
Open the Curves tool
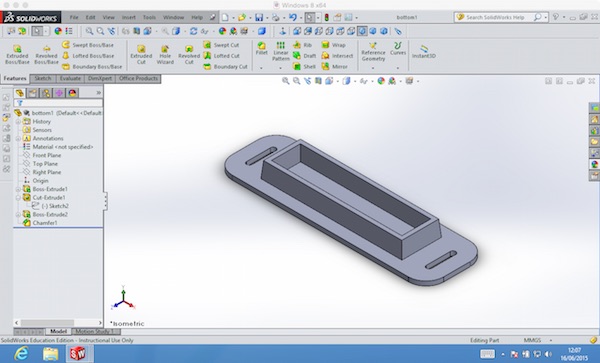point(398,49)
